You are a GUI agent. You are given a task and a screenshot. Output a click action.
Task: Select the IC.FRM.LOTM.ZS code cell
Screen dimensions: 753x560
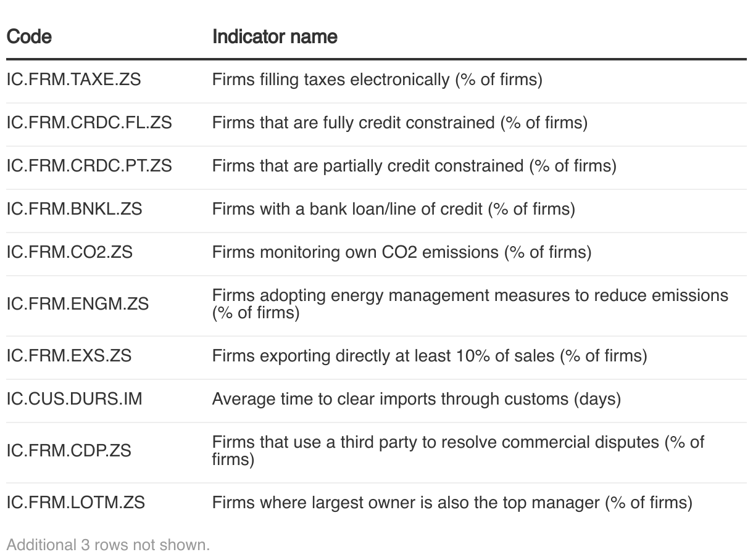click(75, 503)
